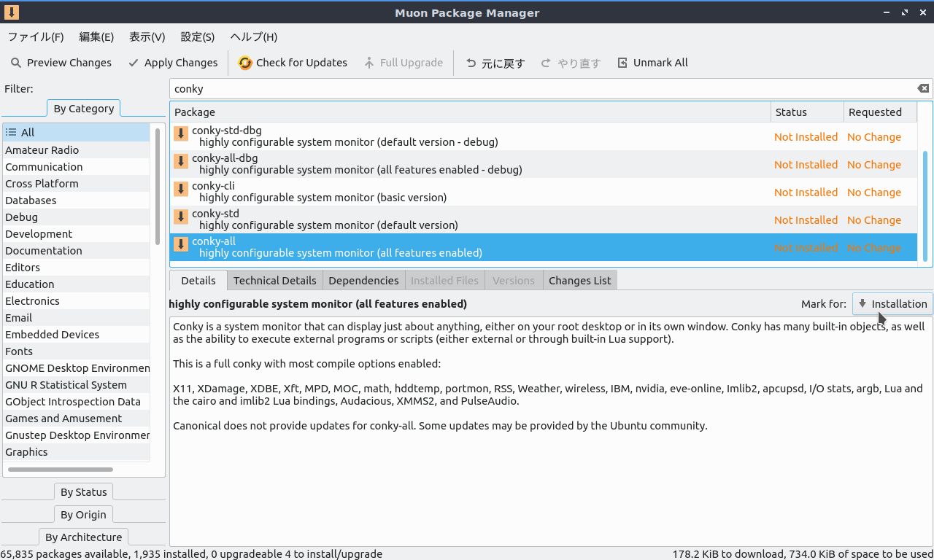Select the Embedded Devices category
The image size is (934, 560).
pos(77,334)
